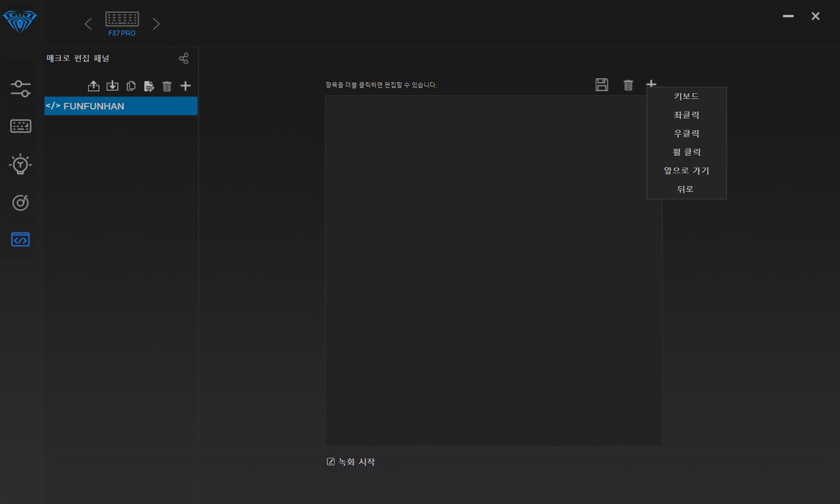Select the FUNFUNHAN macro entry
This screenshot has width=840, height=504.
pyautogui.click(x=121, y=106)
